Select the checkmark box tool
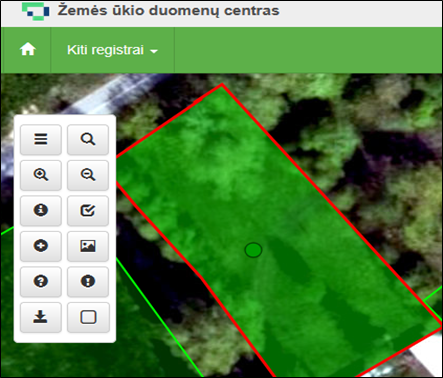This screenshot has width=443, height=378. tap(88, 210)
